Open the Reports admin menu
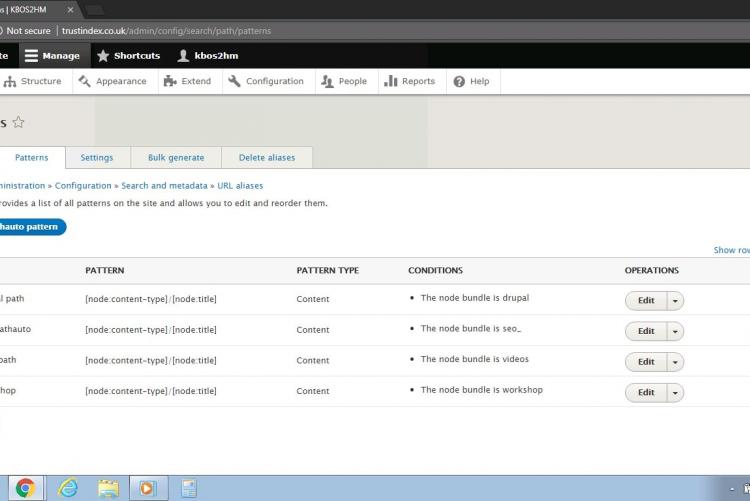750x501 pixels. pos(410,81)
